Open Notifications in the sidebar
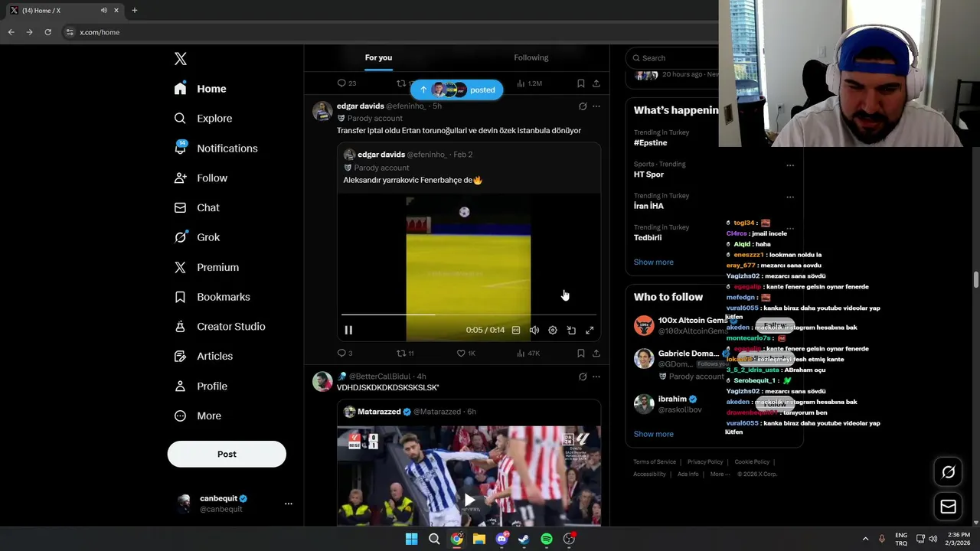This screenshot has height=551, width=980. pyautogui.click(x=216, y=148)
